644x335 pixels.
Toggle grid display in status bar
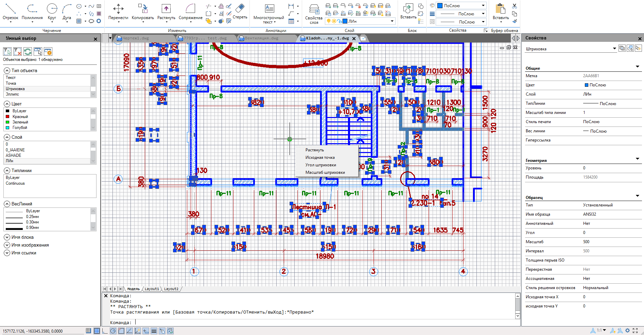97,331
